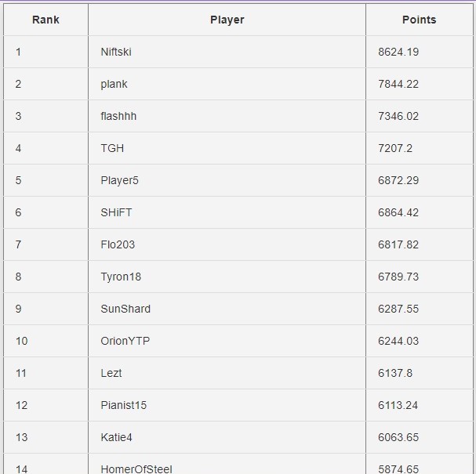Click on Katie4 player name
Image resolution: width=476 pixels, height=474 pixels.
coord(116,438)
